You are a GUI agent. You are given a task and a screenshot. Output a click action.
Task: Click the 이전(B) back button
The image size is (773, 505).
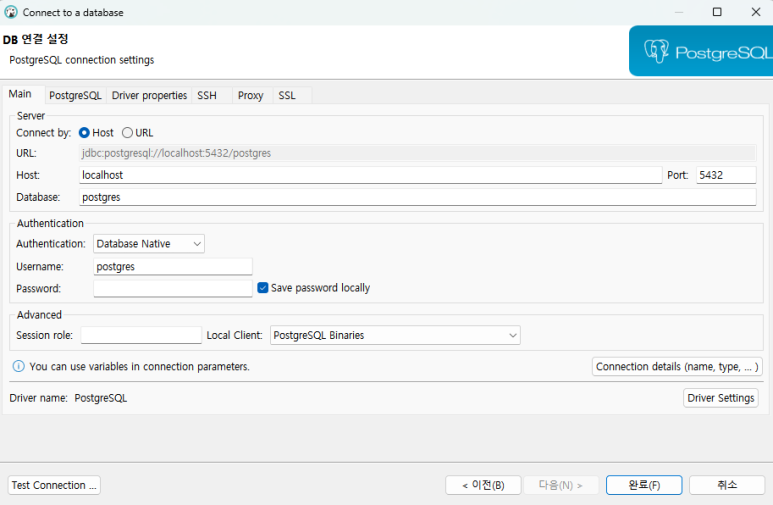(x=483, y=485)
